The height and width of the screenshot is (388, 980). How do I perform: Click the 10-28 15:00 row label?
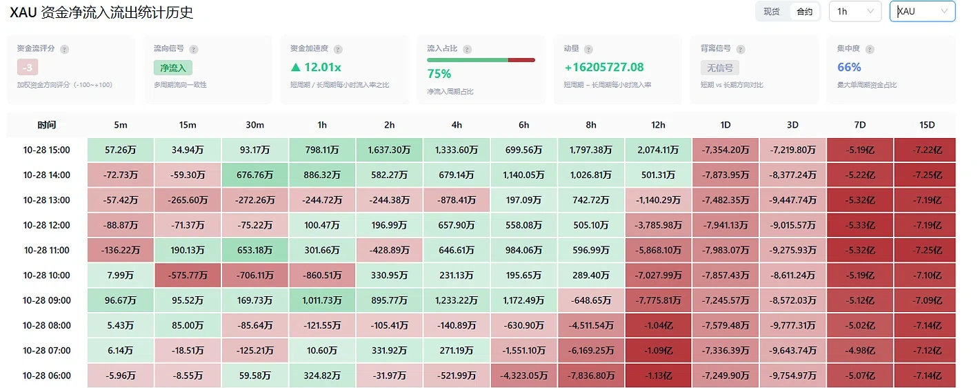(47, 150)
